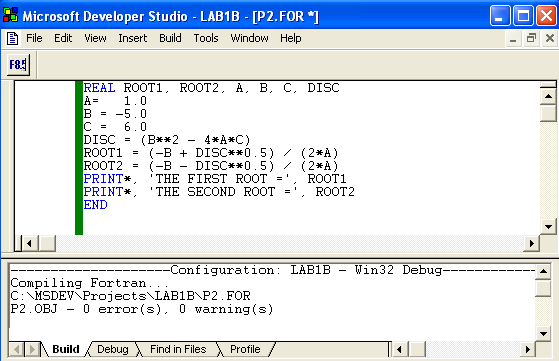Image resolution: width=559 pixels, height=361 pixels.
Task: Click editor horizontal scroll right arrow
Action: (x=532, y=243)
